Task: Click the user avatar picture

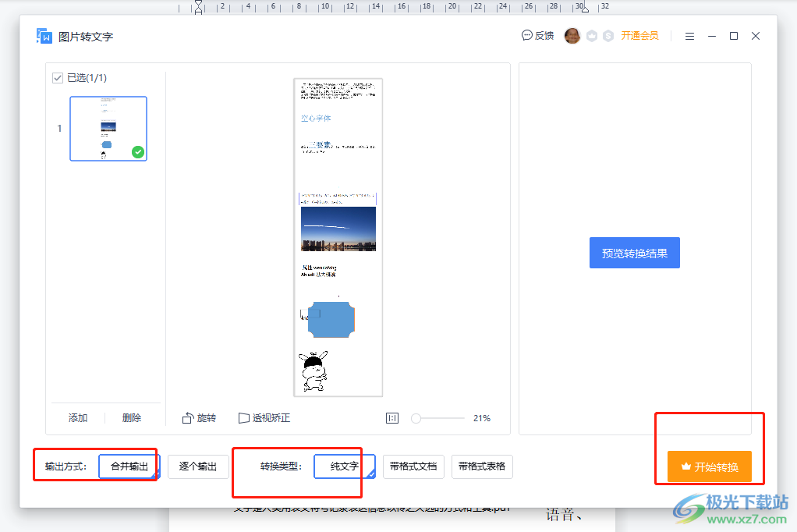Action: (x=572, y=36)
